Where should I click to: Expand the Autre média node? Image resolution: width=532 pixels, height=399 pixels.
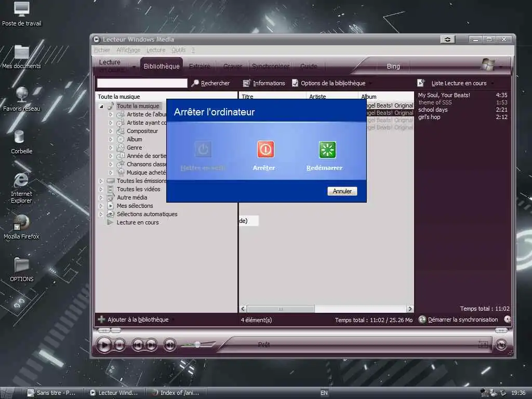point(101,197)
